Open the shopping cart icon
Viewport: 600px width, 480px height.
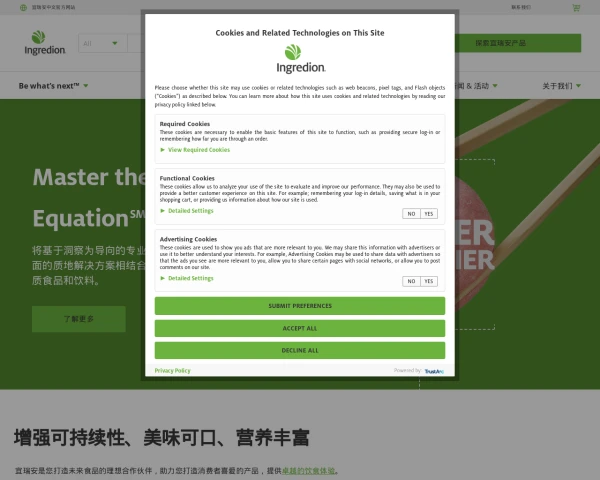click(576, 7)
